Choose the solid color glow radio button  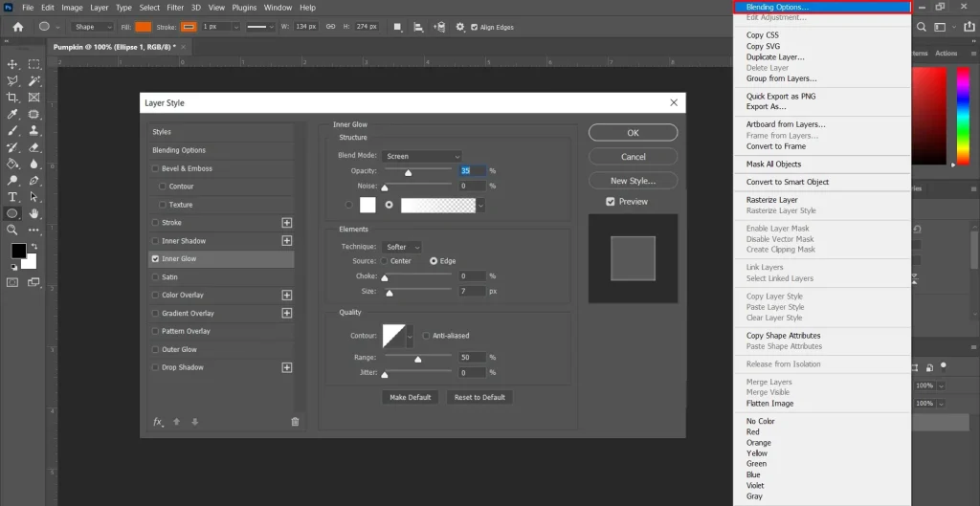tap(348, 205)
